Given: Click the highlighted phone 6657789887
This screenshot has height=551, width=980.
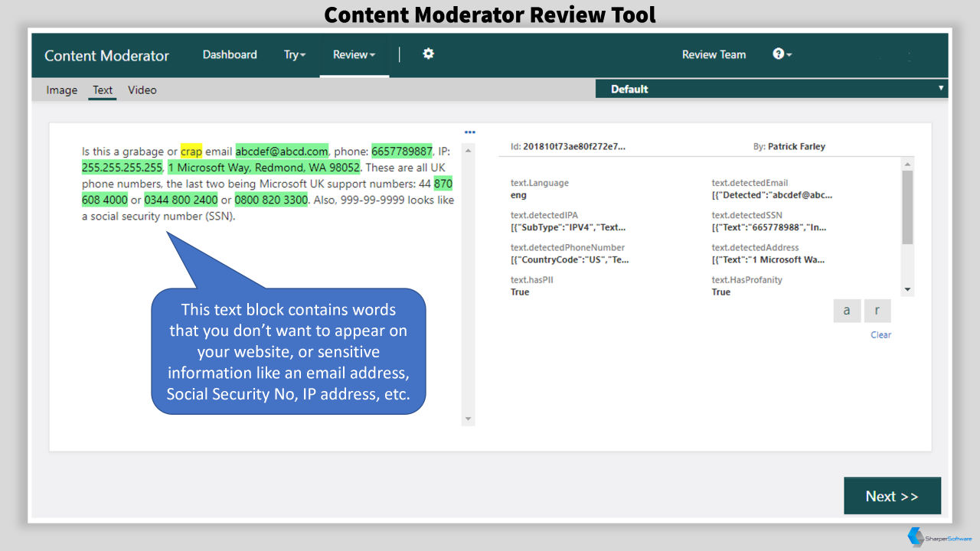Looking at the screenshot, I should click(402, 152).
